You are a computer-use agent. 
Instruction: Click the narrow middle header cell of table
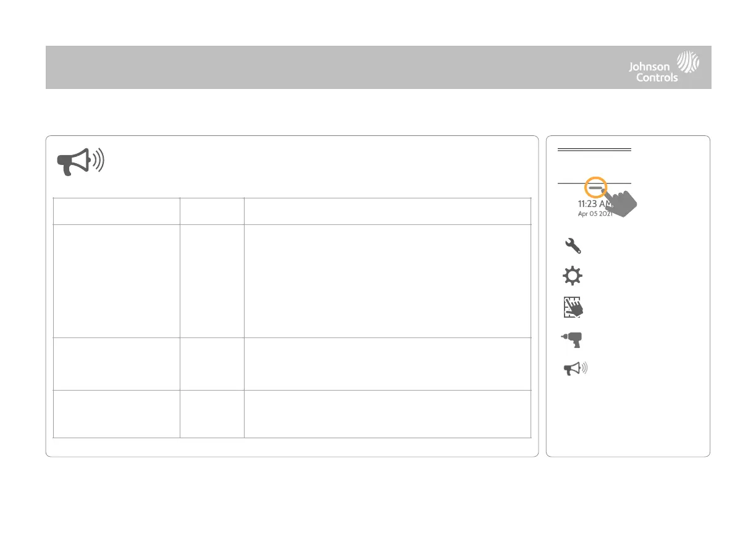click(x=212, y=211)
